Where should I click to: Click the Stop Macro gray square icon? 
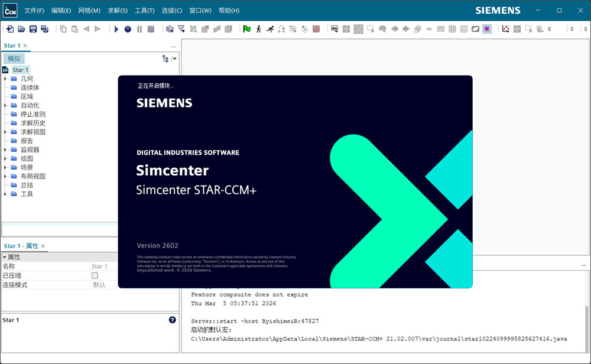pyautogui.click(x=151, y=29)
